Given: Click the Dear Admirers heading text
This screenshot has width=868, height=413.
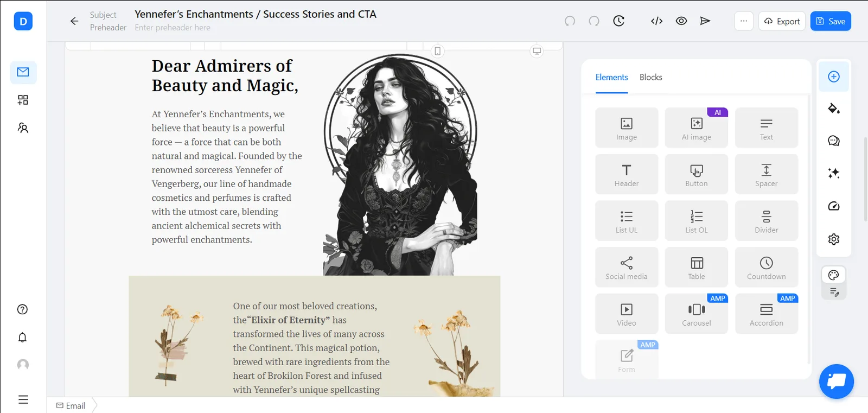Looking at the screenshot, I should click(x=225, y=75).
